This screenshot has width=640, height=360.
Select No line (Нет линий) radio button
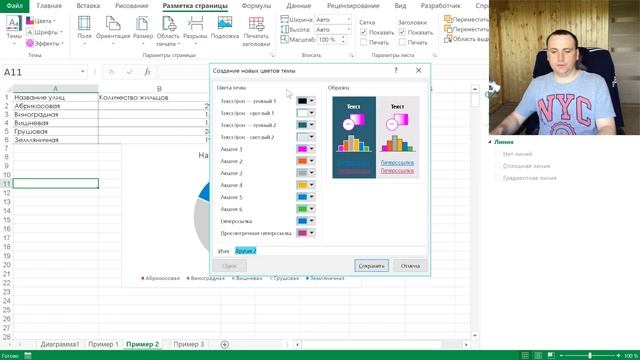[497, 154]
